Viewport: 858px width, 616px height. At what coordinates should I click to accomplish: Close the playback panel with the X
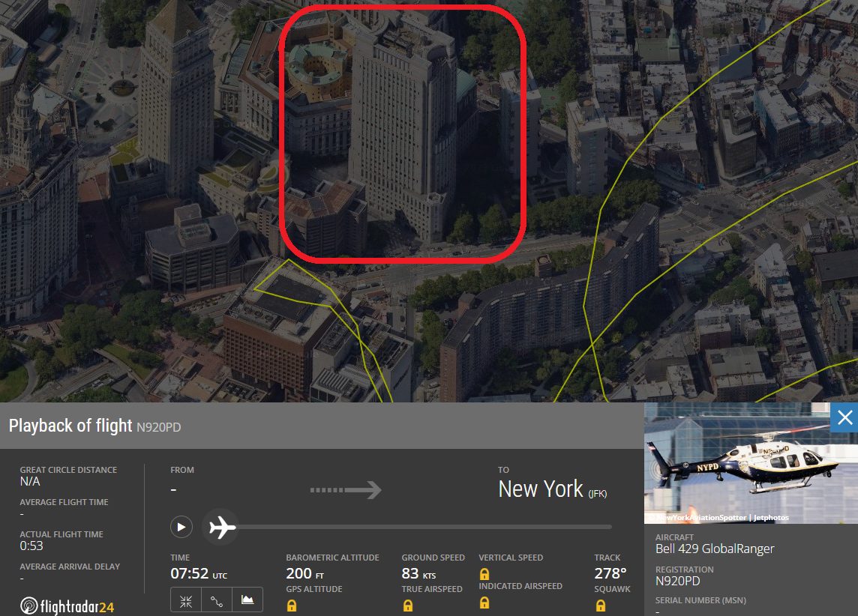(x=844, y=417)
